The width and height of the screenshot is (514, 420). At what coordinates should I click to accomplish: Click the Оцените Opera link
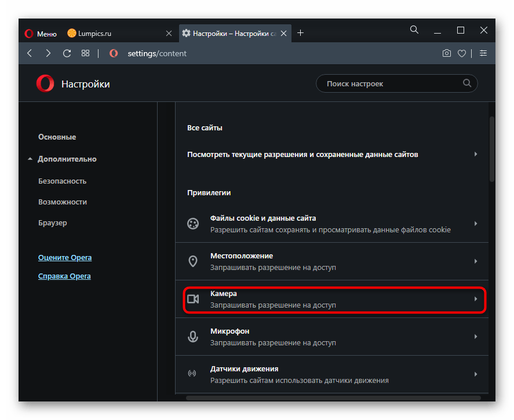tap(65, 258)
